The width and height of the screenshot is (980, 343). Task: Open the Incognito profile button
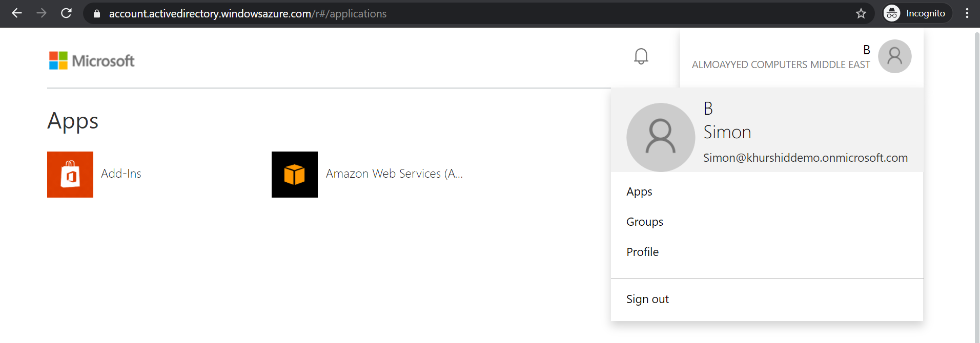(x=916, y=13)
